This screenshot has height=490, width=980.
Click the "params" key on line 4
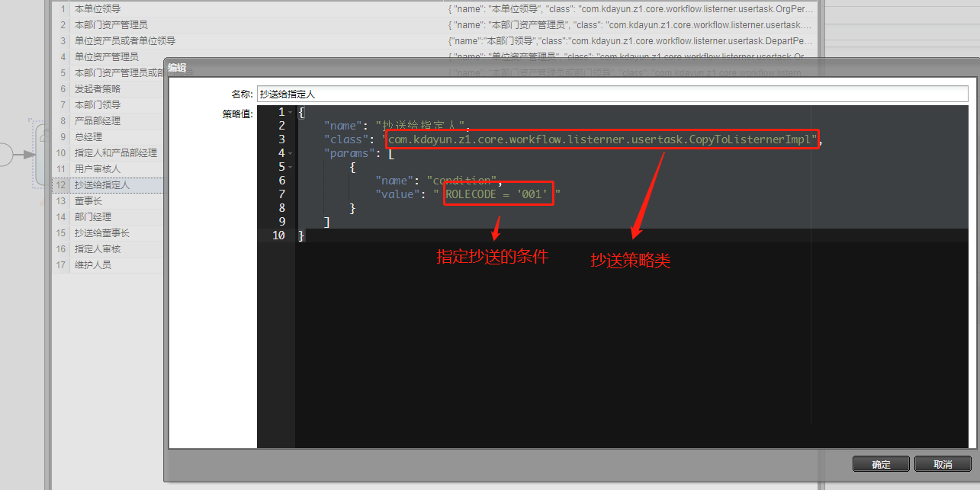pos(349,153)
